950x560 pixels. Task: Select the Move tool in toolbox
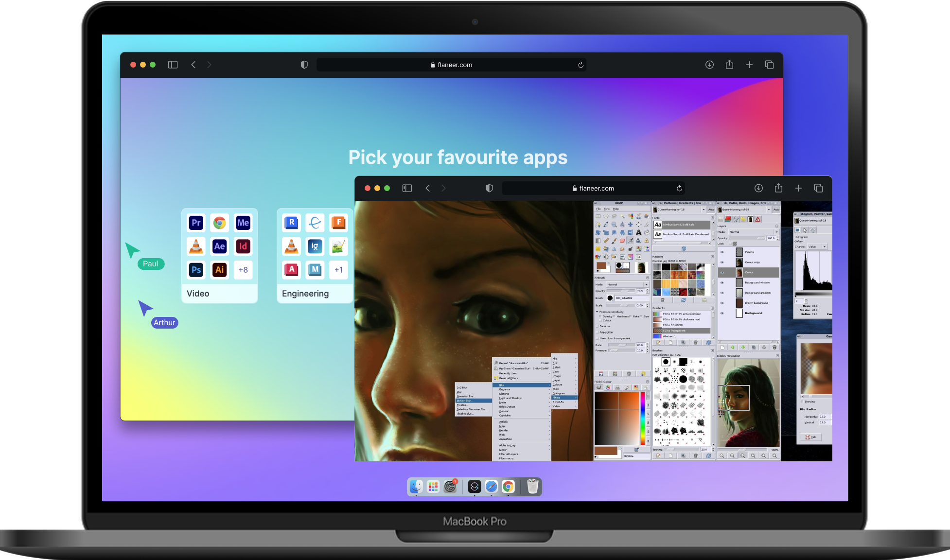631,225
